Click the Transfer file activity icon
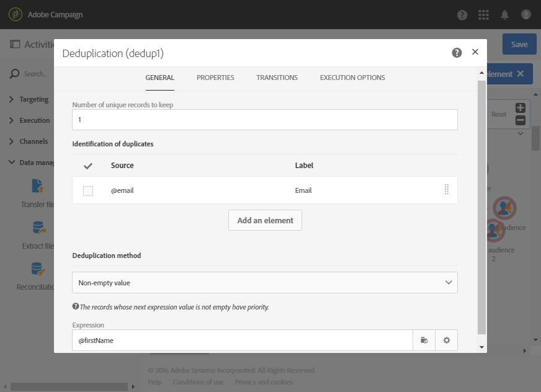This screenshot has width=541, height=392. click(38, 185)
